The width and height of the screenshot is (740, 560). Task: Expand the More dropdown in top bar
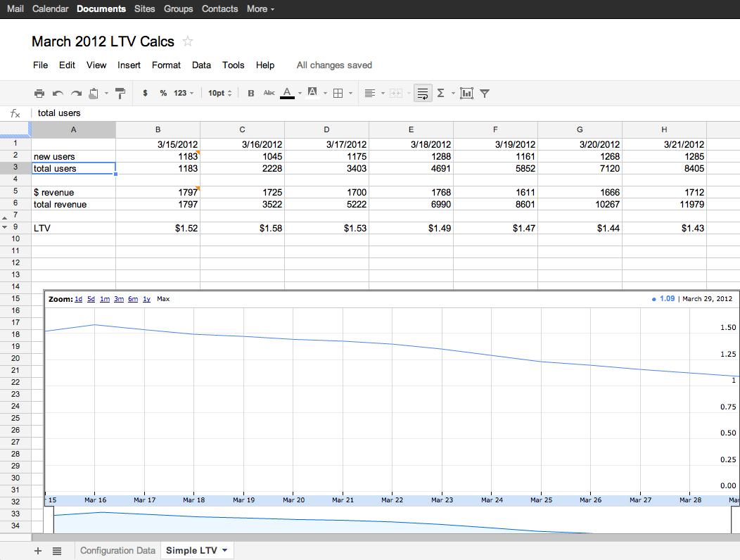[x=260, y=9]
